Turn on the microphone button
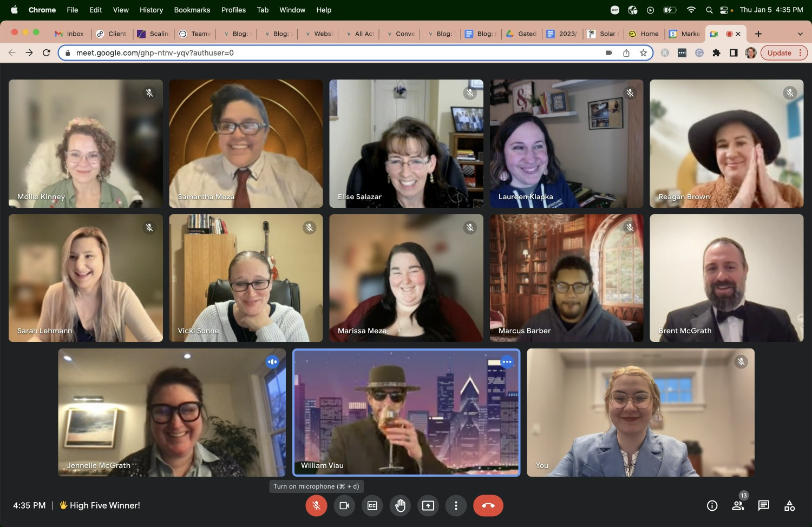Image resolution: width=812 pixels, height=527 pixels. [316, 505]
